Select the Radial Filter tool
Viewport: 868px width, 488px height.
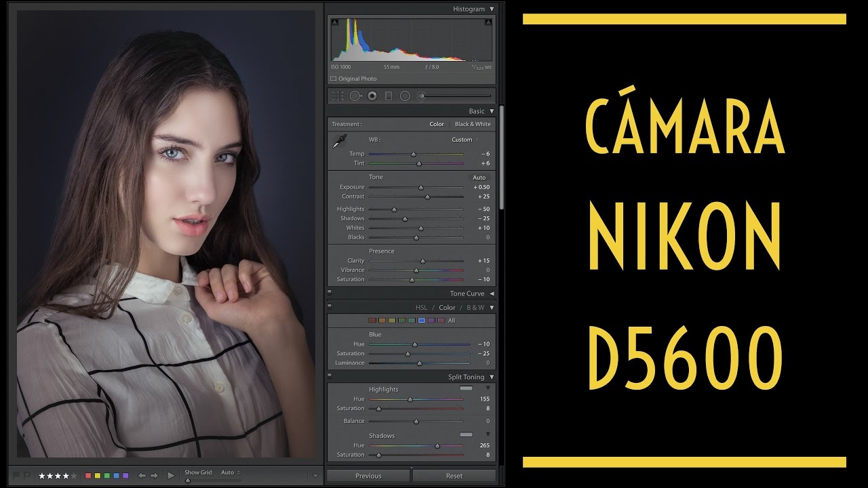click(405, 96)
